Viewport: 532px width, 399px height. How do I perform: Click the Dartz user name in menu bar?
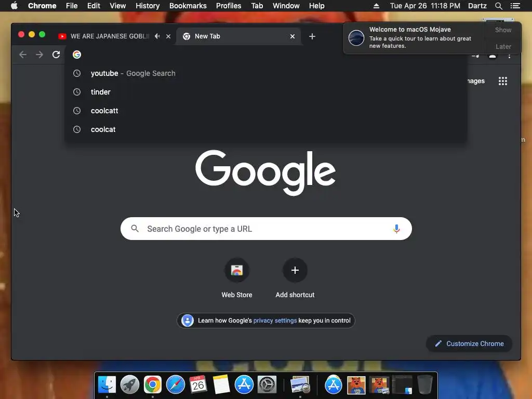(x=477, y=6)
